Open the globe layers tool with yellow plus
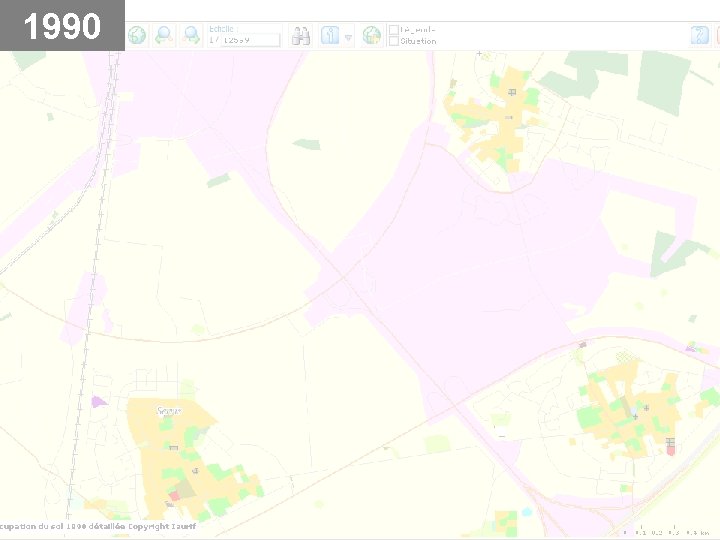The image size is (720, 540). (x=371, y=35)
